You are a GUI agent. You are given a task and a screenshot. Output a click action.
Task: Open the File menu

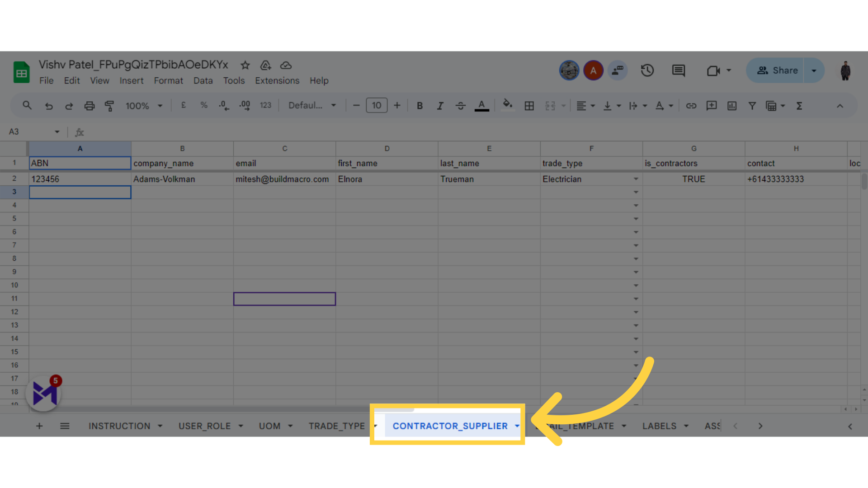[x=46, y=80]
